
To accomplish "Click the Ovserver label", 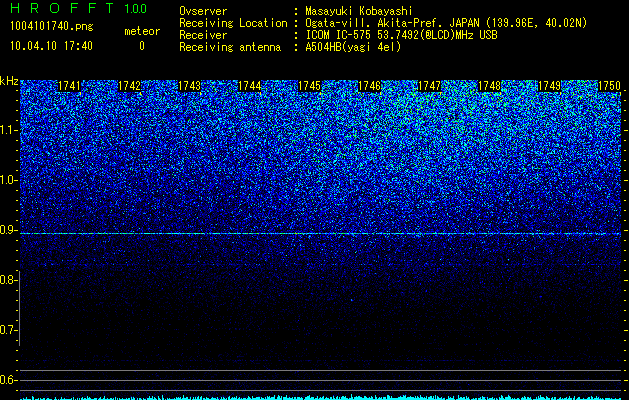I will point(203,11).
